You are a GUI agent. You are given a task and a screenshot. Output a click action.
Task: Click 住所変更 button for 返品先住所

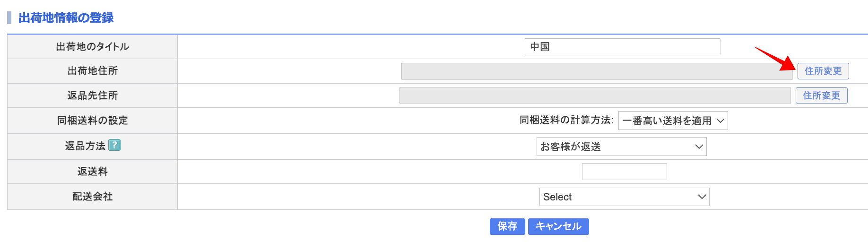click(821, 95)
